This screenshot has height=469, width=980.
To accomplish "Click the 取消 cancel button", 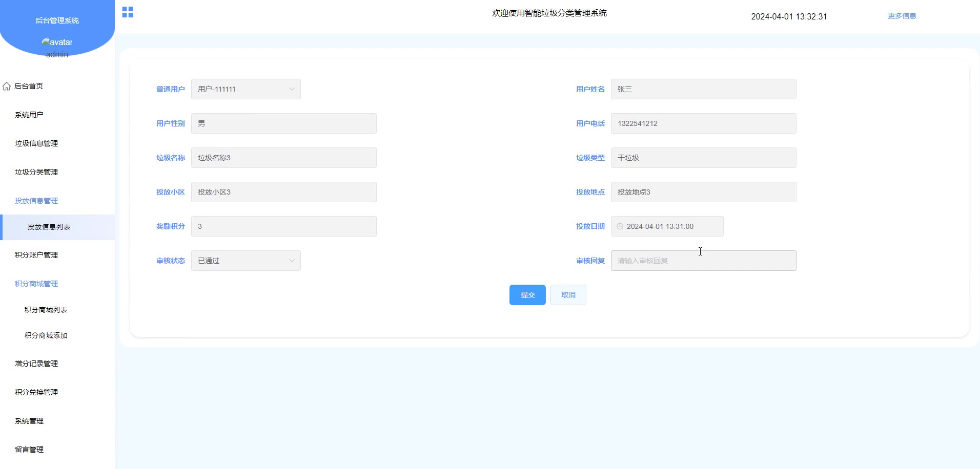I will tap(568, 295).
